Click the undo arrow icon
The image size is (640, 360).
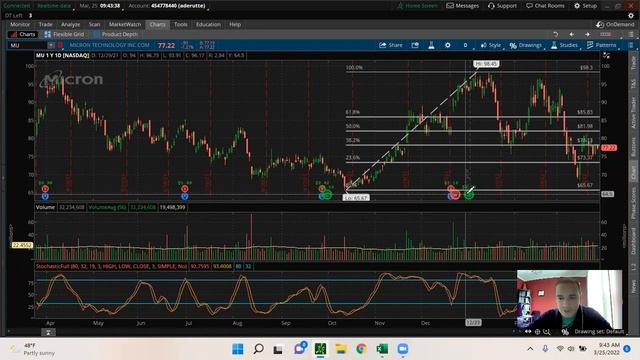point(555,34)
